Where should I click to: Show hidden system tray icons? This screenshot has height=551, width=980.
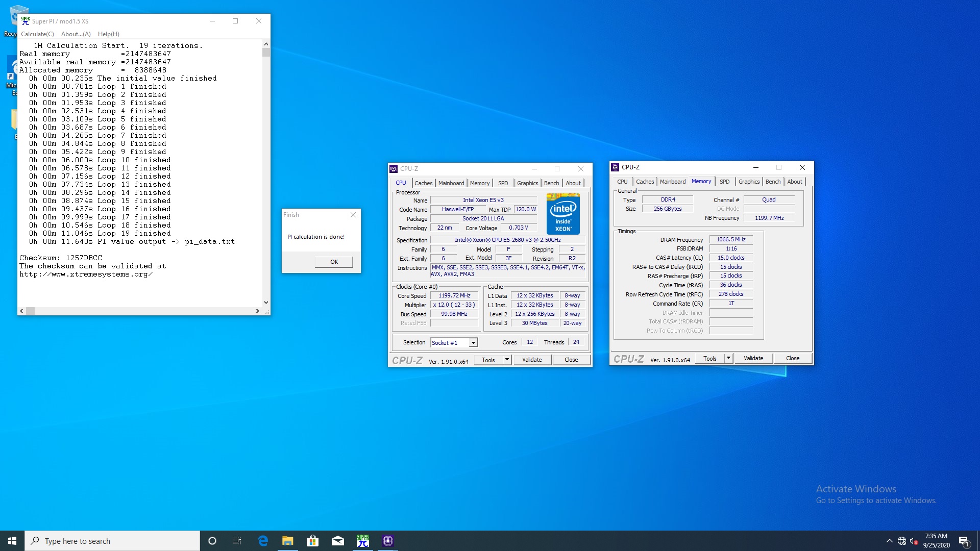point(889,541)
